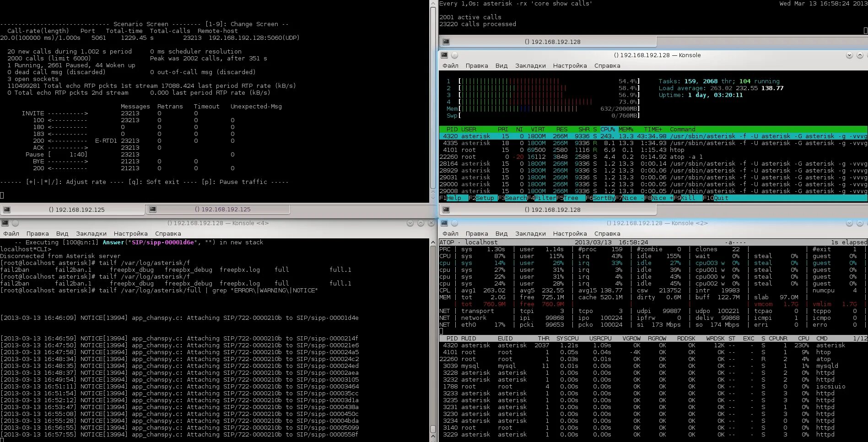Screen dimensions: 868x442
Task: Click the log line timestamped 16:46:09
Action: coord(179,318)
